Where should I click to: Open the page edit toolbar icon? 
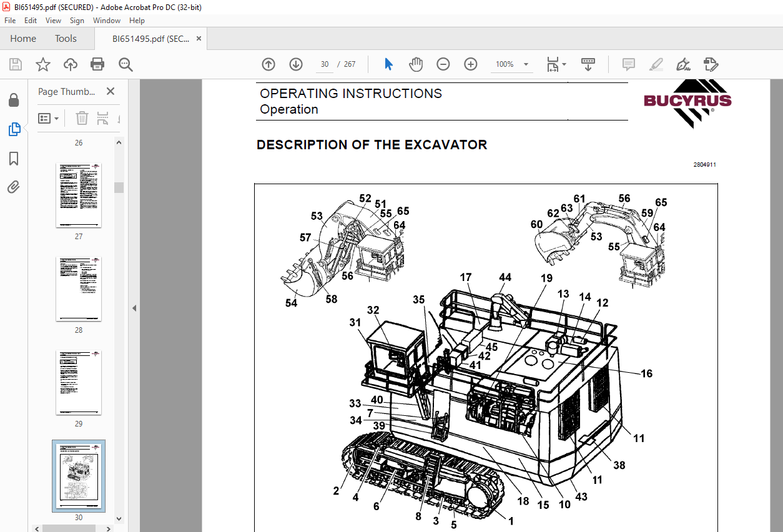click(x=711, y=64)
